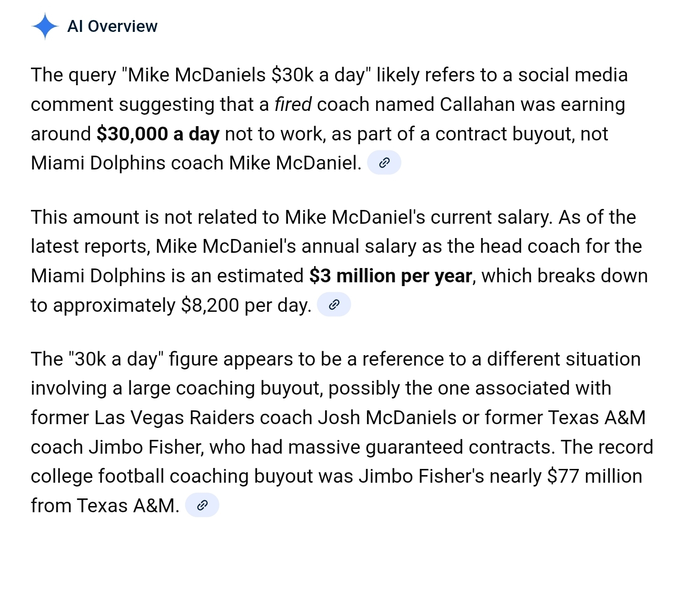Click the quoted '30k a day' in third paragraph
Image resolution: width=685 pixels, height=616 pixels.
[x=116, y=359]
